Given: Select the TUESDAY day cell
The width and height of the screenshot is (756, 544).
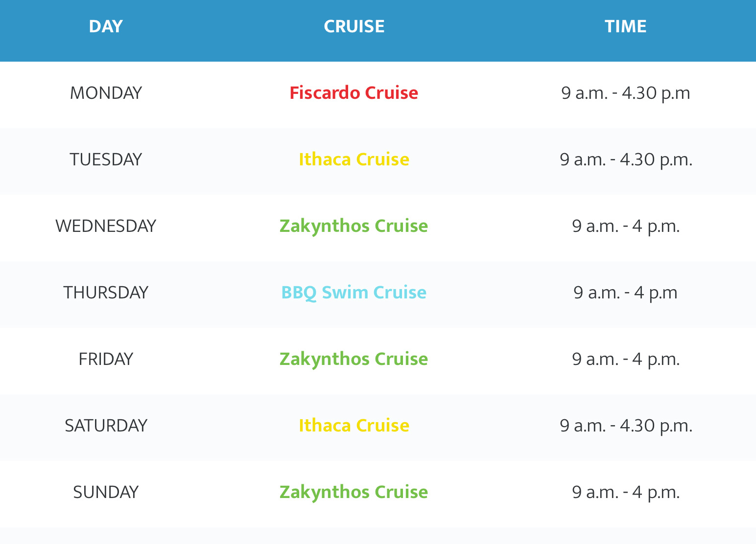Looking at the screenshot, I should pyautogui.click(x=106, y=159).
